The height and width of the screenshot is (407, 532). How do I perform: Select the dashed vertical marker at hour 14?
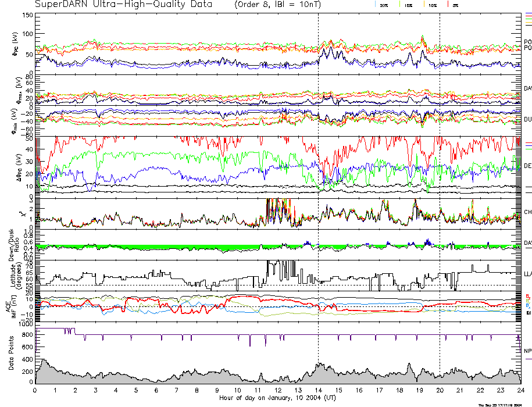[319, 174]
